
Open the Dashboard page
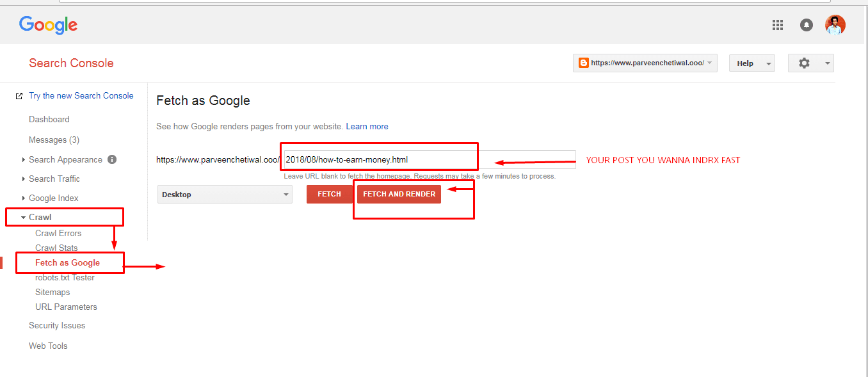pyautogui.click(x=49, y=119)
